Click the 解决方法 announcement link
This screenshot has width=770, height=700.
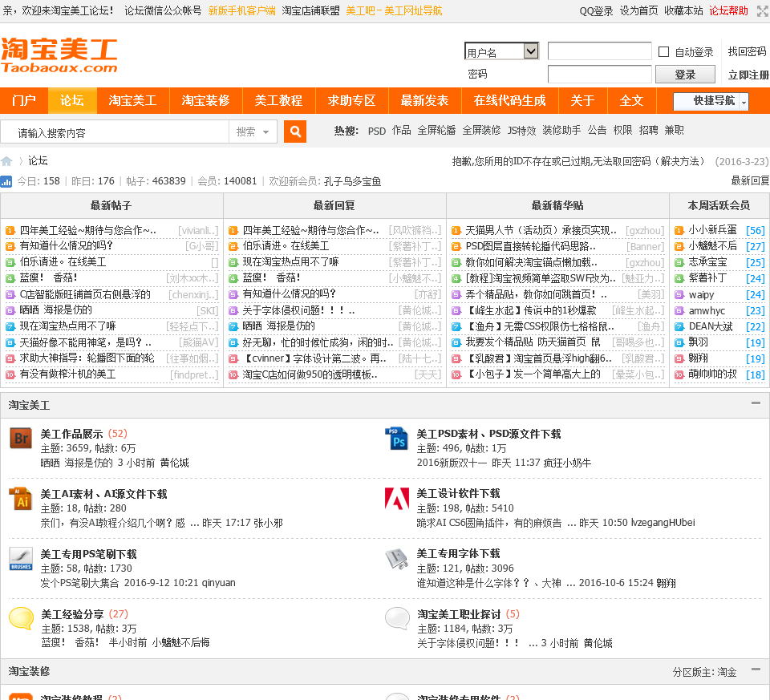[x=679, y=161]
